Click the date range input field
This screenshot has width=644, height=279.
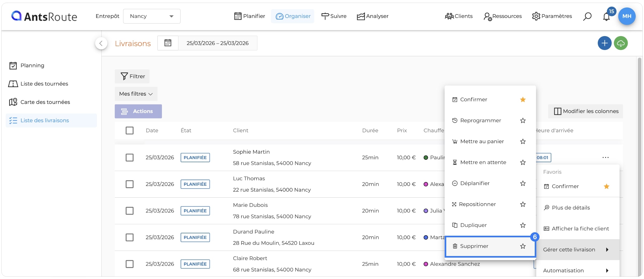(218, 43)
